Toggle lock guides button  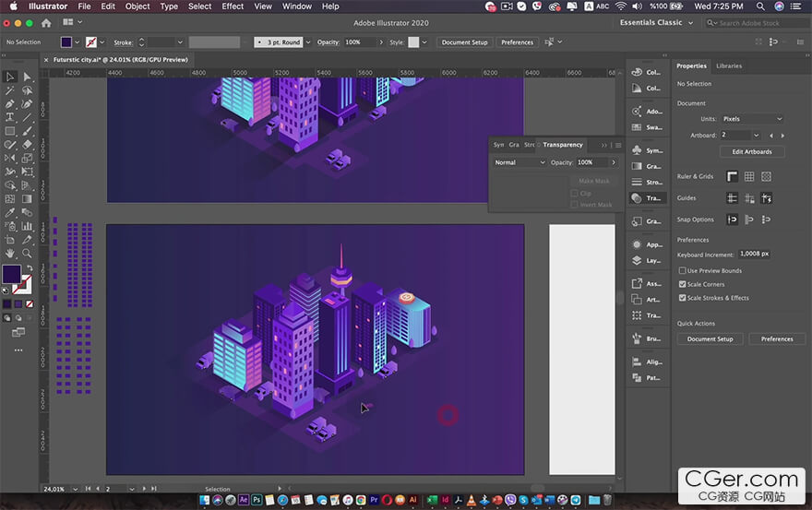coord(749,197)
